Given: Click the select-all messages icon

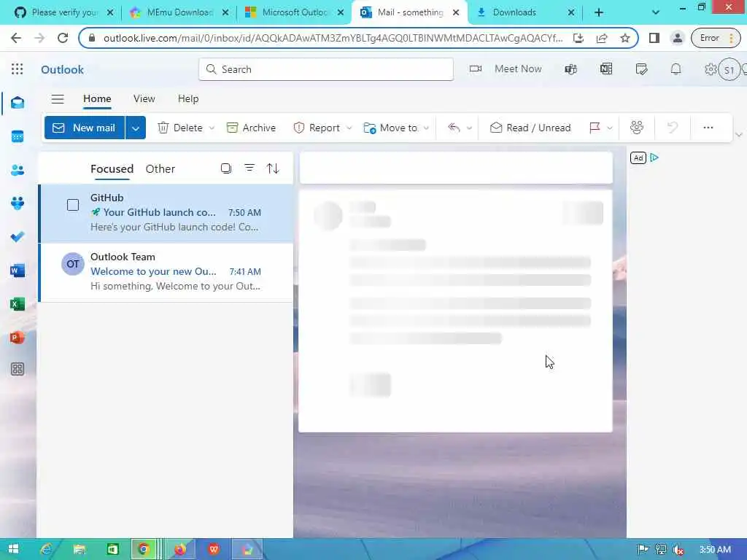Looking at the screenshot, I should point(226,168).
